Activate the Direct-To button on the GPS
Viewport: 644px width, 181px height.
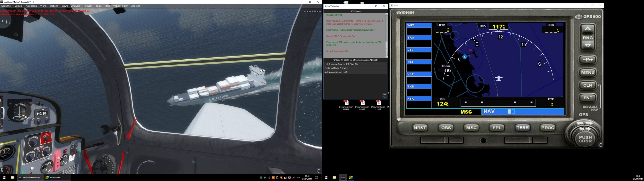(x=587, y=60)
